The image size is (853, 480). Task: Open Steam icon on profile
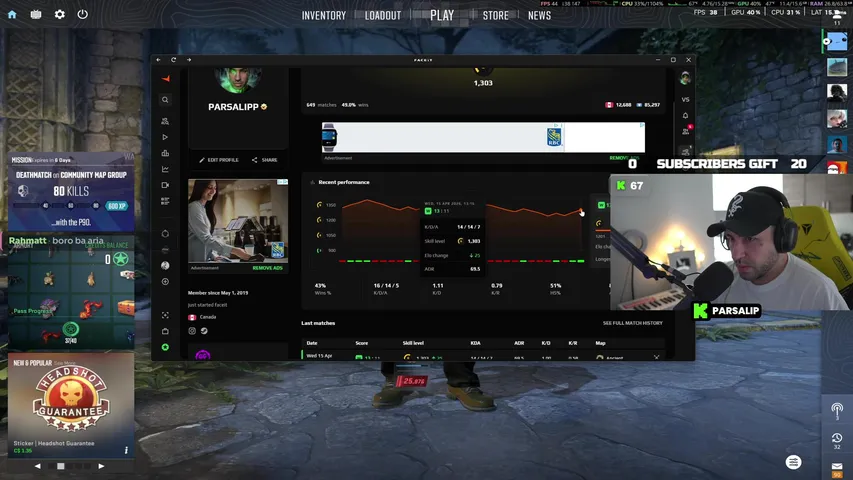tap(204, 331)
